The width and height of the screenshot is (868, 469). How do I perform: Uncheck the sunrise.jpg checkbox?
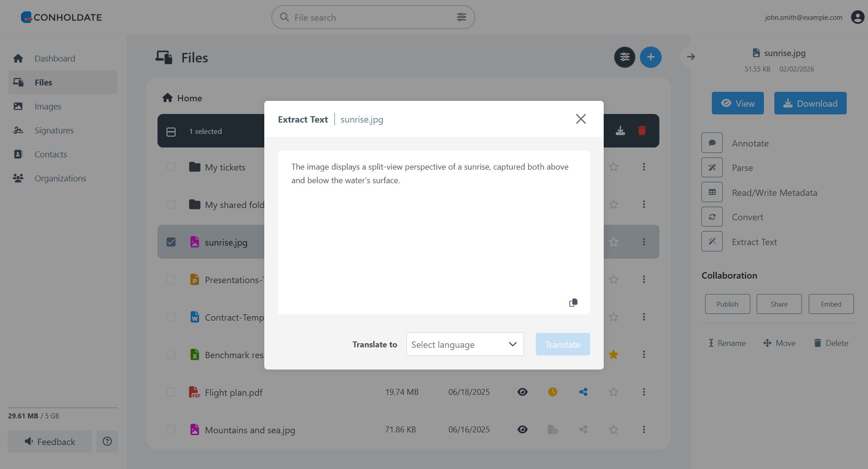[x=171, y=242]
